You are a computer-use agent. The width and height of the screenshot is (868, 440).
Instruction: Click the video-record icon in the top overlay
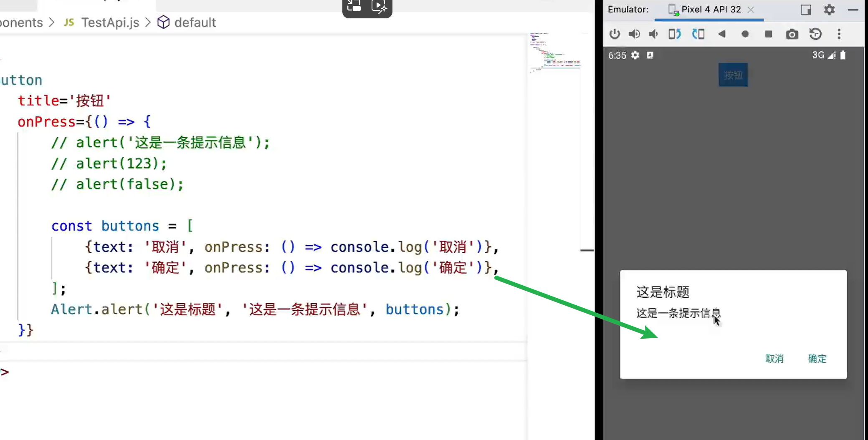(379, 6)
